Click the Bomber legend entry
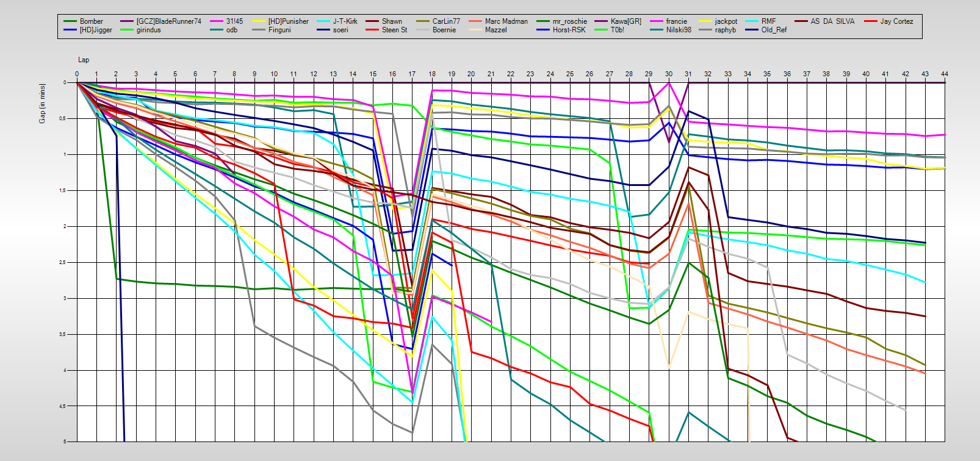 pos(91,21)
